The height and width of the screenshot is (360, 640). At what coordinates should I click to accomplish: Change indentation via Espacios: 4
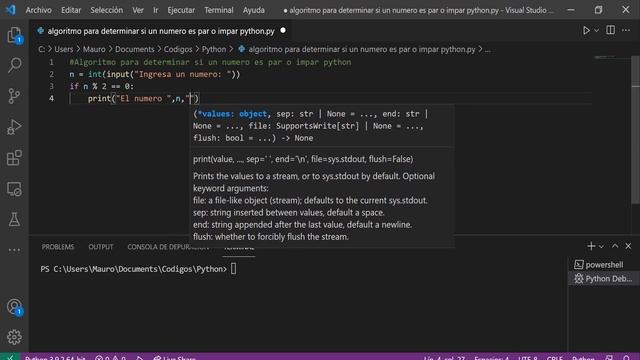pos(491,358)
